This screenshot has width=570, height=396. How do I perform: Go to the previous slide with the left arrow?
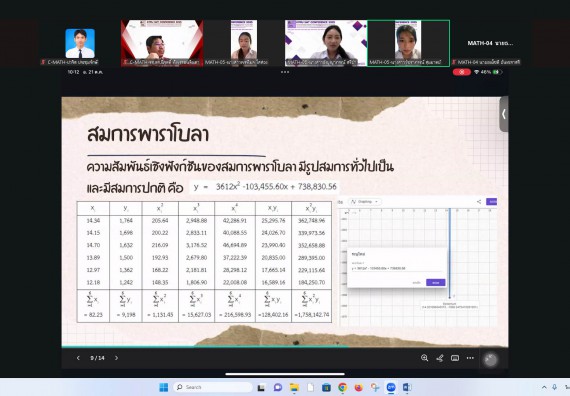(x=78, y=358)
